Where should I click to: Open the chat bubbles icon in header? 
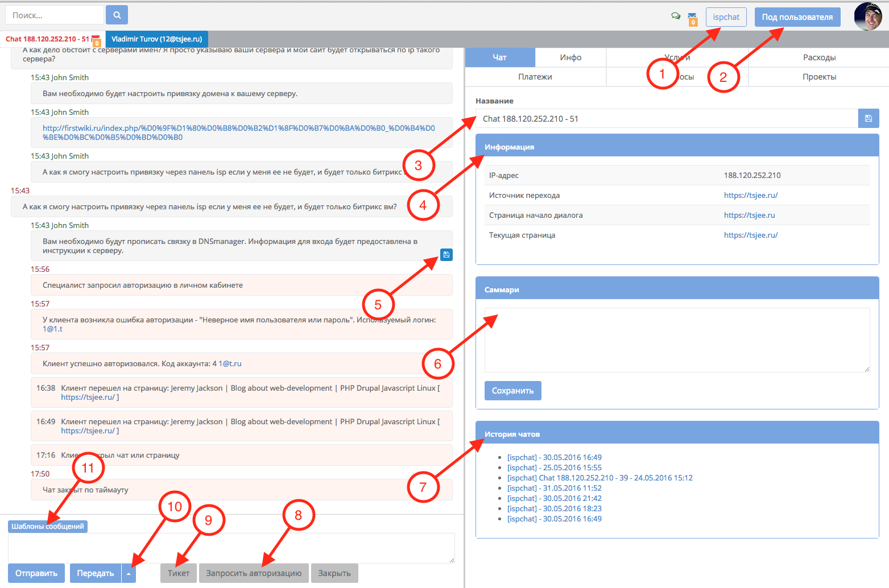tap(676, 16)
